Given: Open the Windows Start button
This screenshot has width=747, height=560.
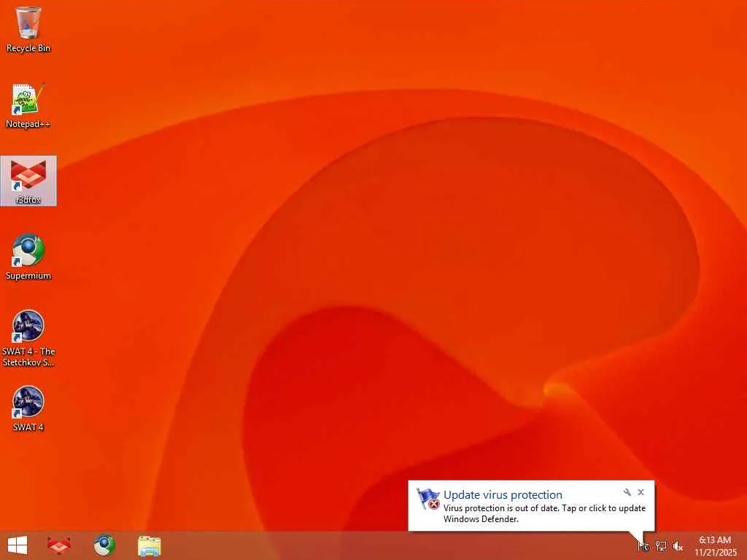Looking at the screenshot, I should (x=18, y=545).
